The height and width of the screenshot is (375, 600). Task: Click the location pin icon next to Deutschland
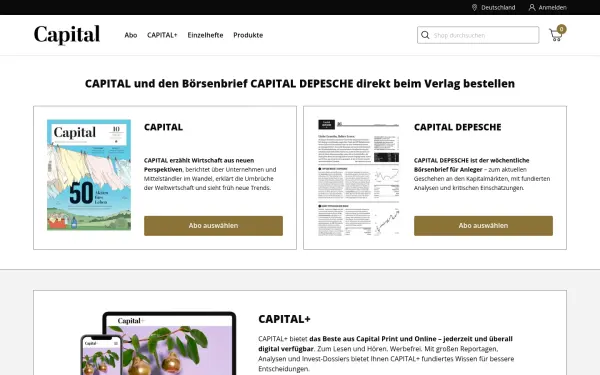click(474, 7)
